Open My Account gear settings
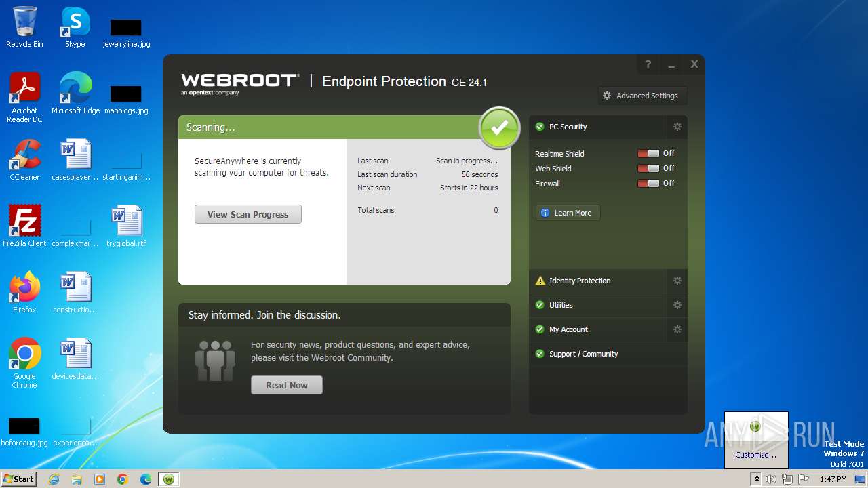 tap(677, 329)
